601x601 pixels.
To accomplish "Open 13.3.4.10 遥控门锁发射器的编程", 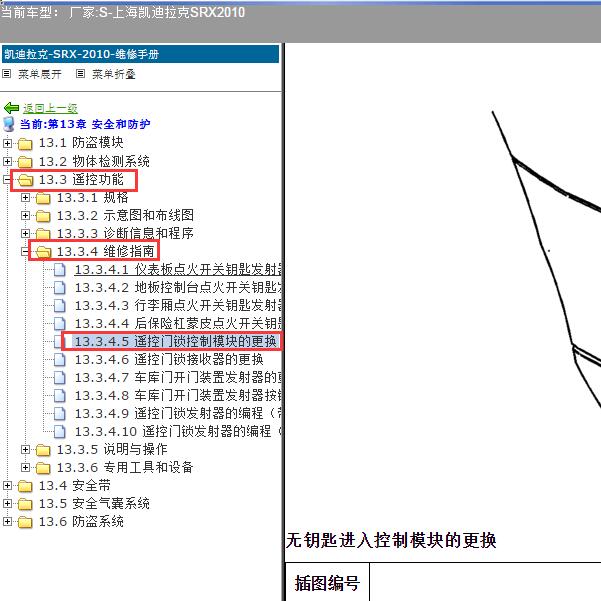I will (178, 432).
